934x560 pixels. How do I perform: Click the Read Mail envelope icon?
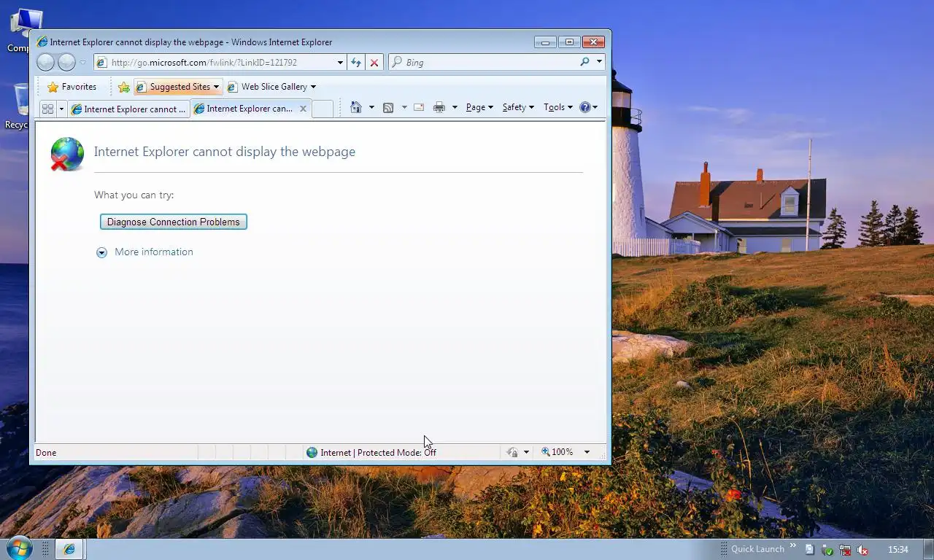pyautogui.click(x=419, y=107)
